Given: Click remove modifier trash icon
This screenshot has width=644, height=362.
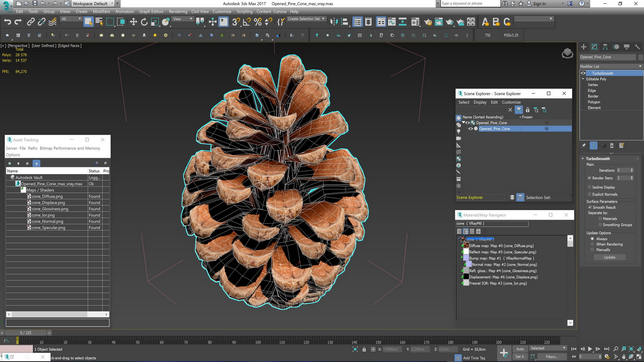Looking at the screenshot, I should [612, 145].
